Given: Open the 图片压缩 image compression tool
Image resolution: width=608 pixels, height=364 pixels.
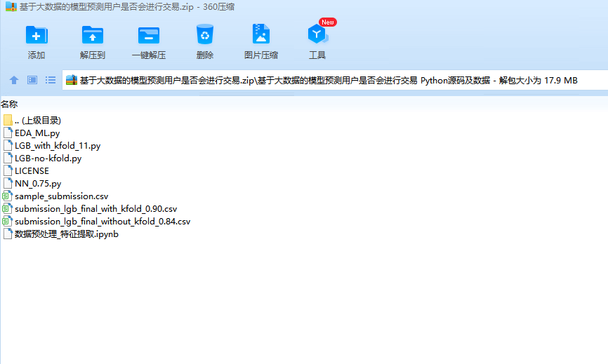Looking at the screenshot, I should (261, 34).
